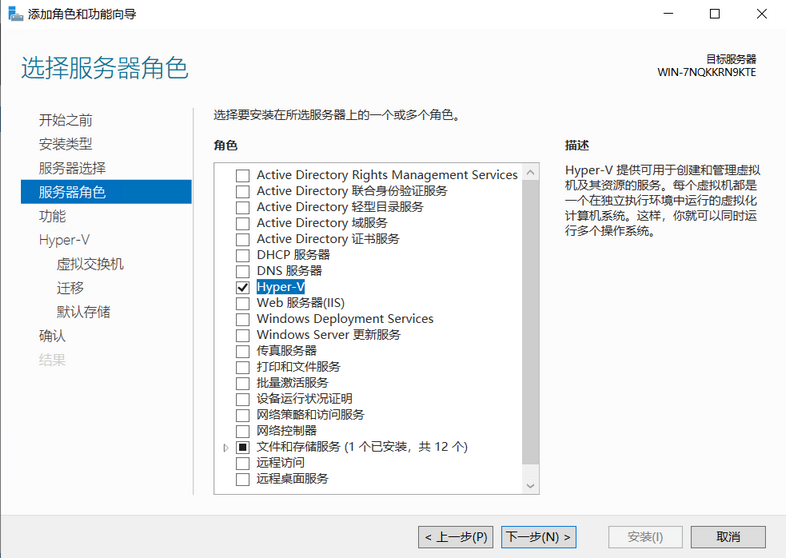Select the 远程桌面服务 role label
Image resolution: width=786 pixels, height=558 pixels.
tap(292, 479)
